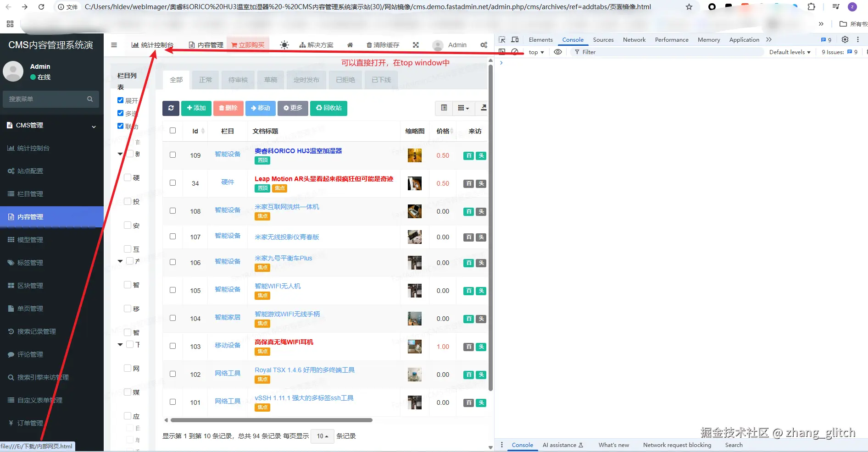The width and height of the screenshot is (868, 452).
Task: Select the checkbox for row 105
Action: (172, 290)
